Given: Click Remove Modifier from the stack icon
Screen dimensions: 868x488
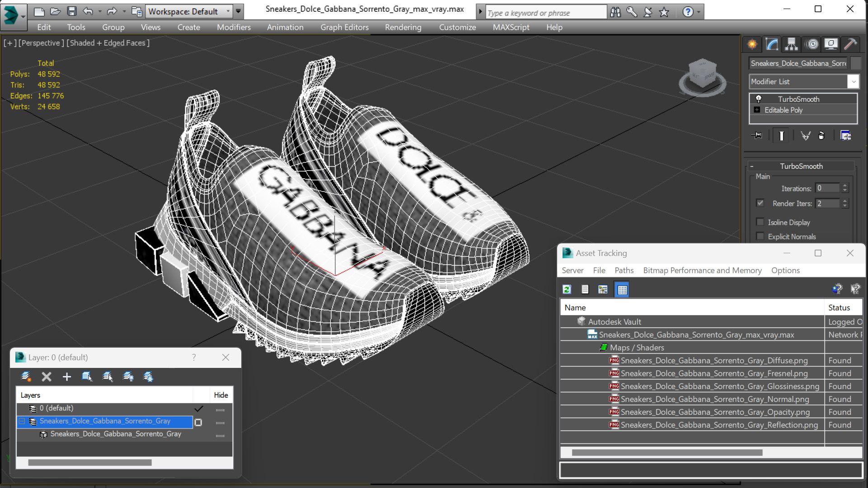Looking at the screenshot, I should tap(821, 135).
